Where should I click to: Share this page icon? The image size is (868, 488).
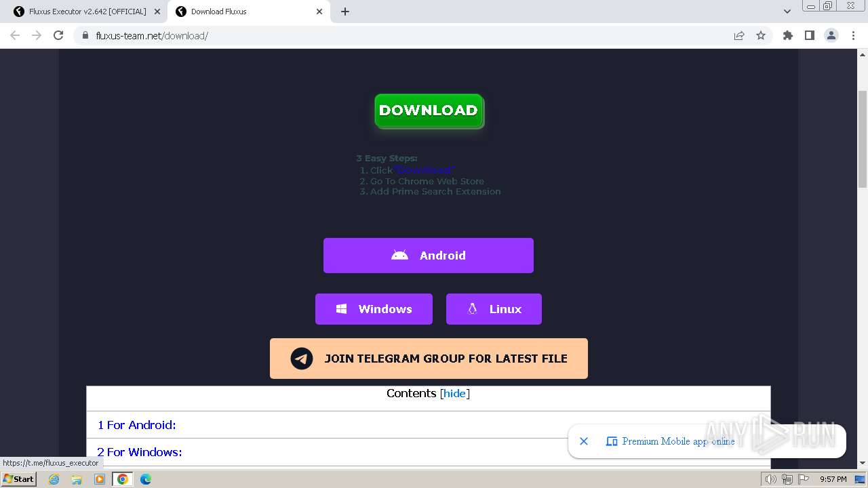(739, 35)
